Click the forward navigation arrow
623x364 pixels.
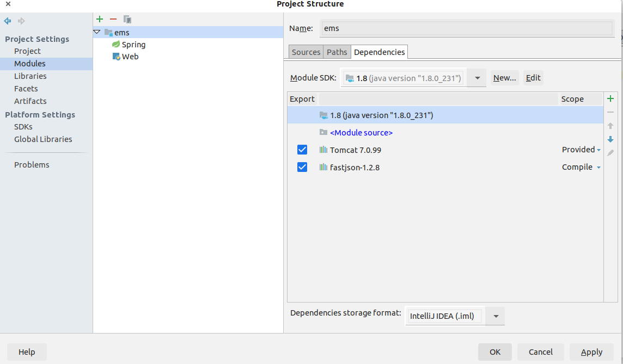tap(21, 21)
